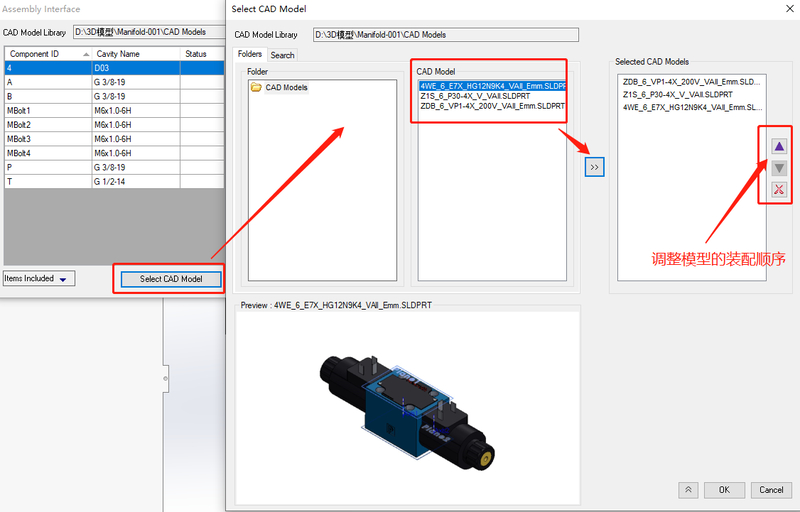800x512 pixels.
Task: Click the remove selected model icon
Action: (x=779, y=190)
